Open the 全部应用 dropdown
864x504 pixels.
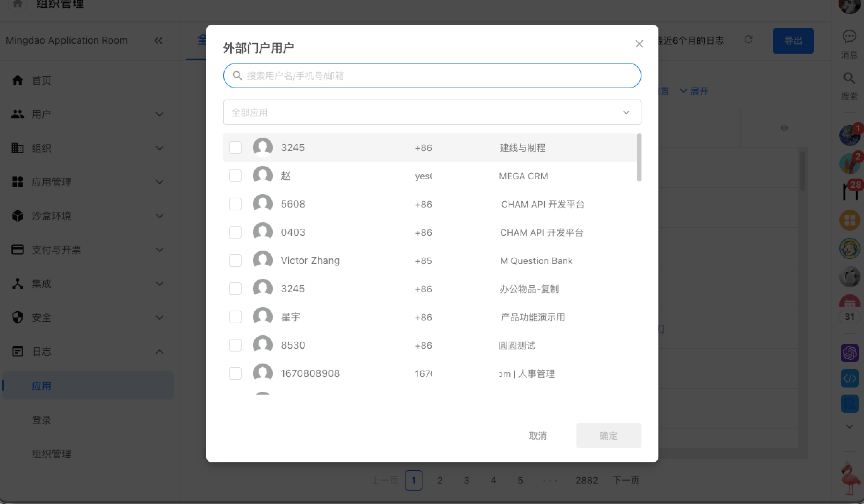coord(432,112)
